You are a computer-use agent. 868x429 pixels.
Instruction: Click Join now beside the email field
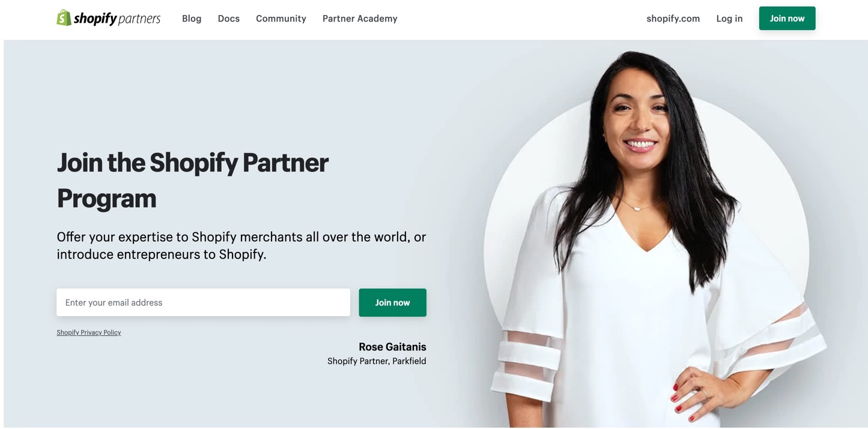point(392,302)
